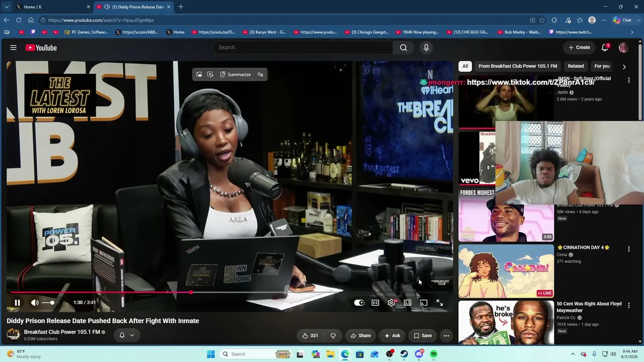Open options for the JMSN Soft Spot video
Image resolution: width=644 pixels, height=362 pixels.
(x=629, y=80)
